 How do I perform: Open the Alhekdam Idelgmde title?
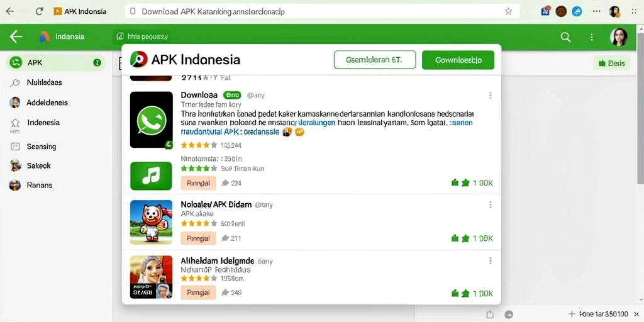click(217, 261)
